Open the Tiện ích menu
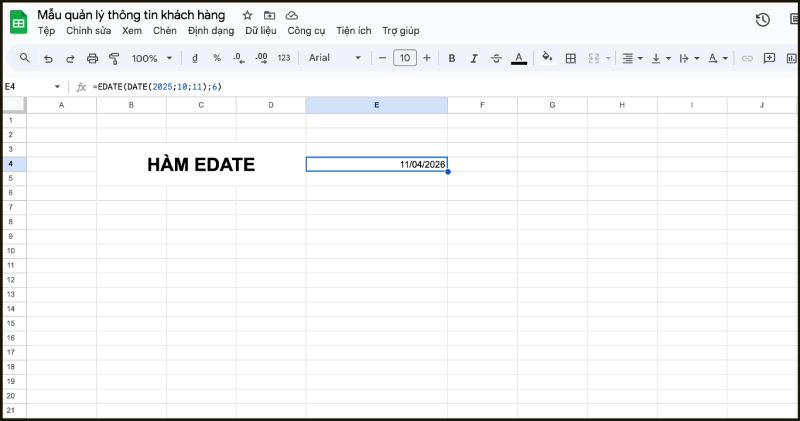This screenshot has height=421, width=800. pos(354,31)
